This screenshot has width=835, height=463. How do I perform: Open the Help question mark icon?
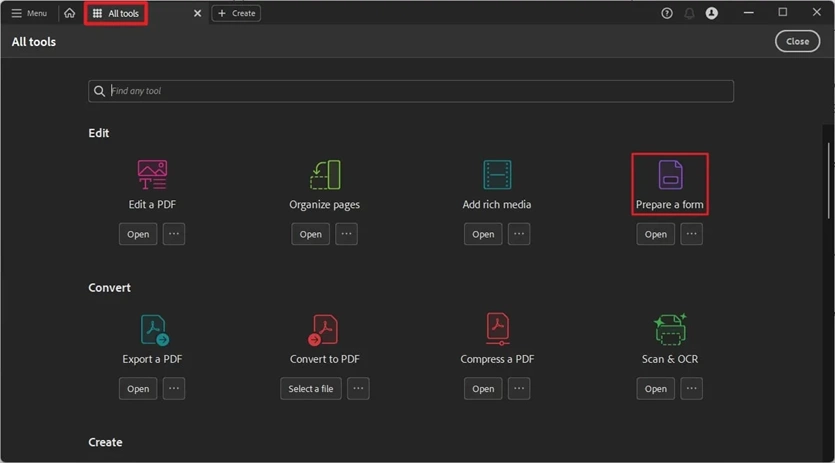[x=667, y=13]
